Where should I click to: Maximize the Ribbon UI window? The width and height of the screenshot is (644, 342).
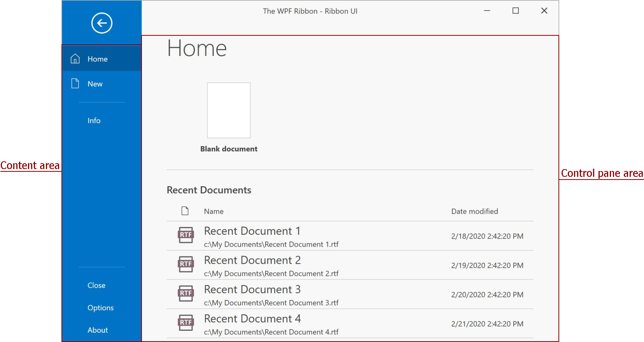(516, 11)
